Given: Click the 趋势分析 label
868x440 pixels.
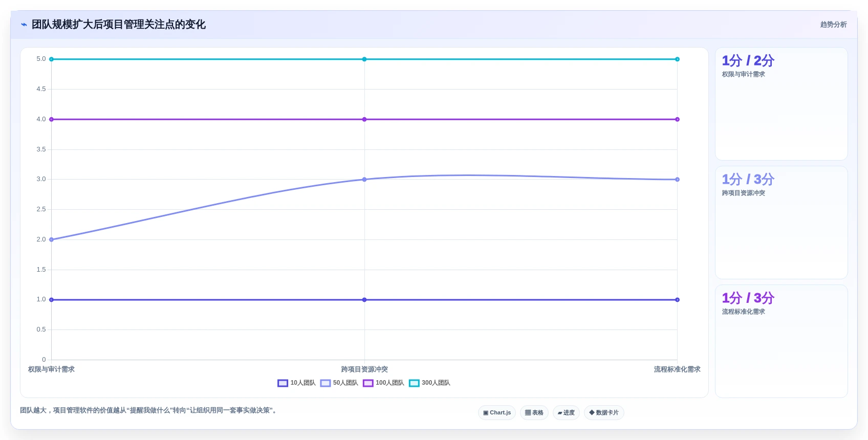Looking at the screenshot, I should pyautogui.click(x=833, y=25).
